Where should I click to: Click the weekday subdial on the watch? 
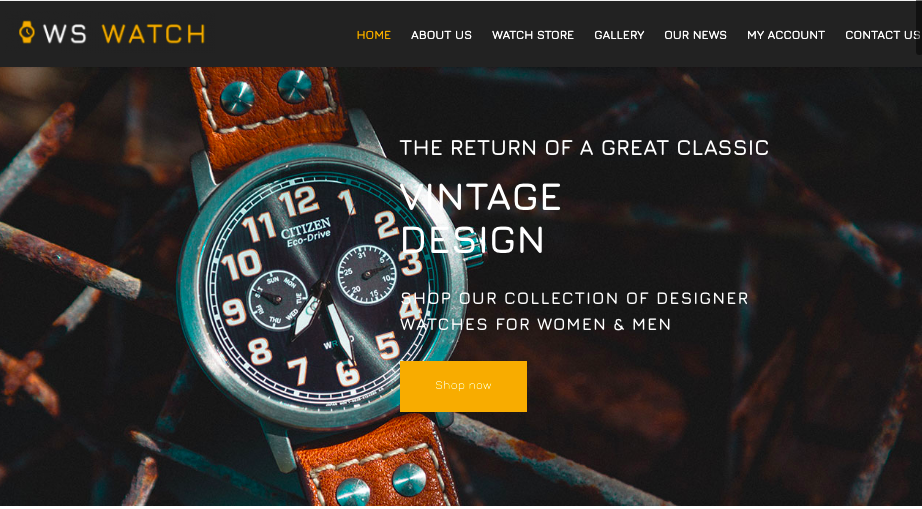278,300
